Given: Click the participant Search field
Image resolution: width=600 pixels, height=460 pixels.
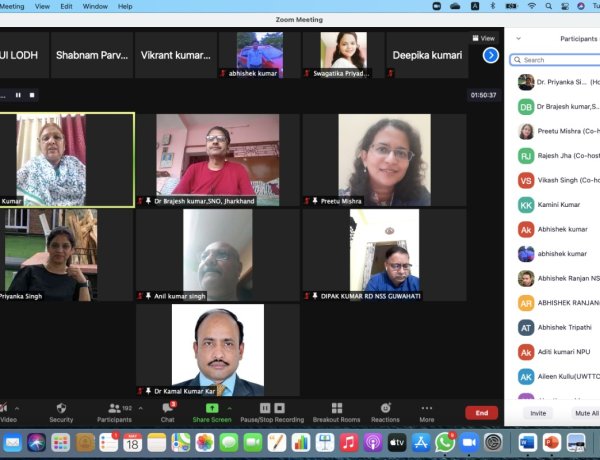Looking at the screenshot, I should coord(558,60).
